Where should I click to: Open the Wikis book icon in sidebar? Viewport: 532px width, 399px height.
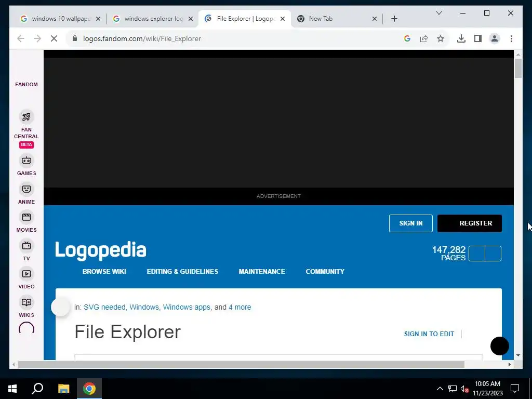tap(26, 302)
